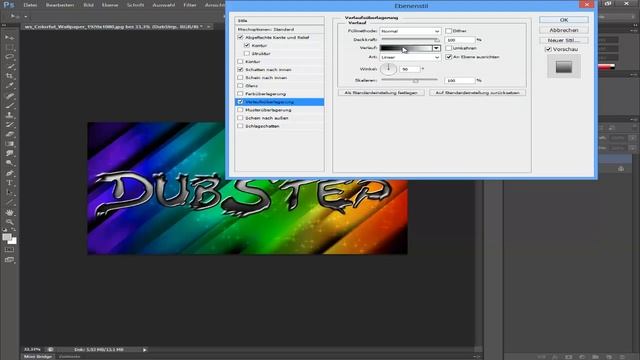
Task: Select the Eraser tool
Action: pos(9,134)
